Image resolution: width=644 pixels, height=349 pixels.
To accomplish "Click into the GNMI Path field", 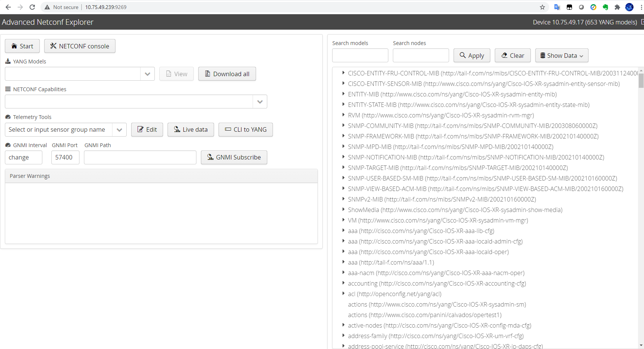I will click(140, 158).
